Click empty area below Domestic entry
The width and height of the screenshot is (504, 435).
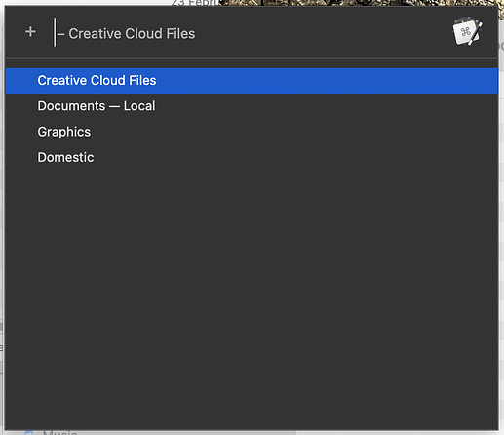click(x=252, y=293)
